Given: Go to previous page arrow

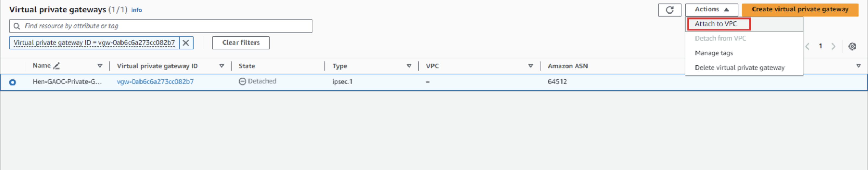Looking at the screenshot, I should tap(807, 46).
